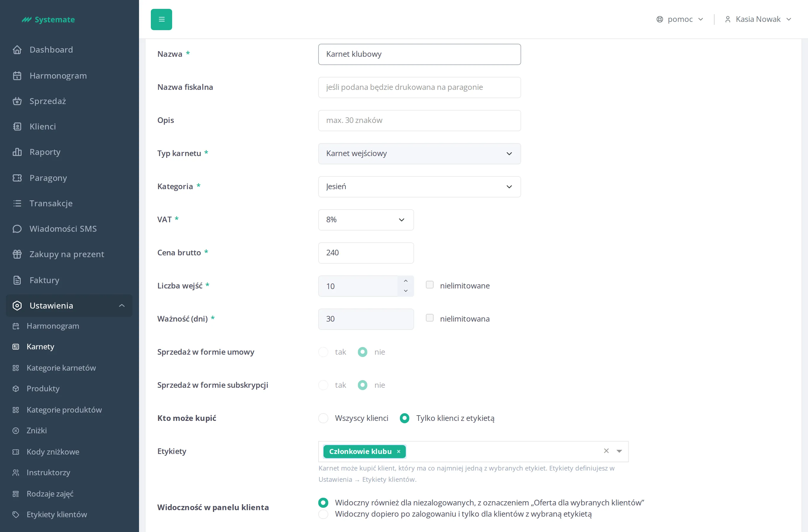The width and height of the screenshot is (808, 532).
Task: Click the Produkty box icon
Action: coord(16,389)
